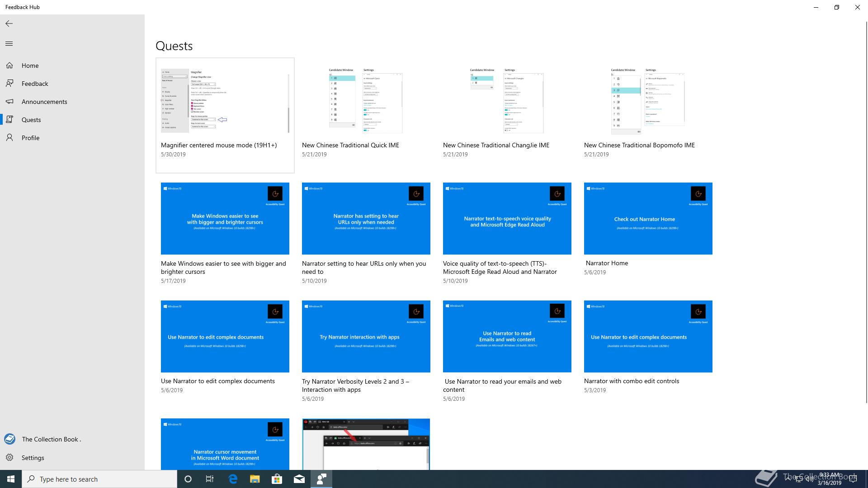The width and height of the screenshot is (868, 488).
Task: Click the Quests icon in sidebar
Action: pyautogui.click(x=9, y=120)
